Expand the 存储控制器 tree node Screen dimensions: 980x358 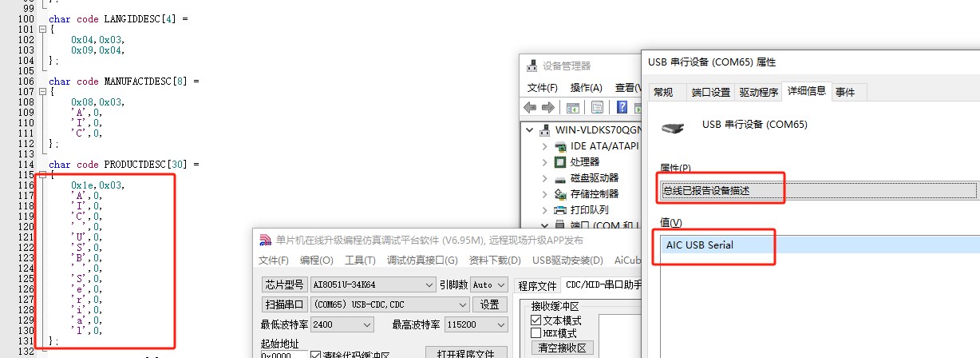click(x=545, y=194)
